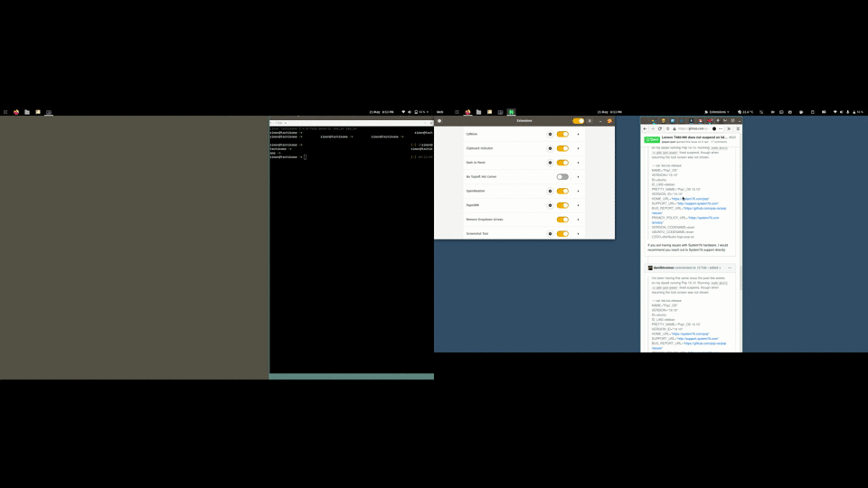Screen dimensions: 868x488
Task: Open Files icon in the middle panel
Action: [479, 112]
